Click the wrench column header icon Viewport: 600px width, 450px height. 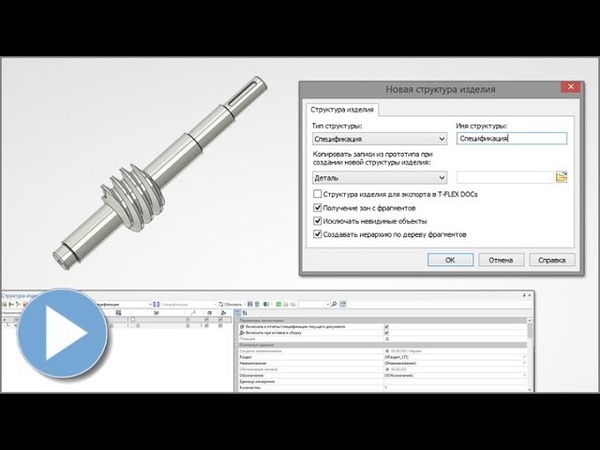tap(193, 313)
